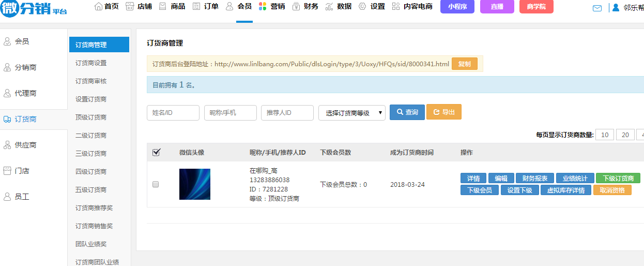Click the mail envelope icon in header
The height and width of the screenshot is (266, 644).
click(x=597, y=8)
